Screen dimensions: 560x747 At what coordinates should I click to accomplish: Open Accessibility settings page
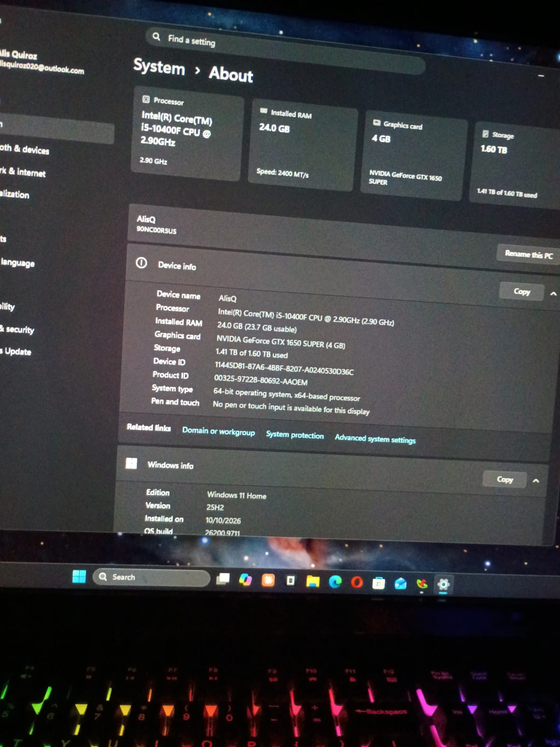pyautogui.click(x=7, y=307)
